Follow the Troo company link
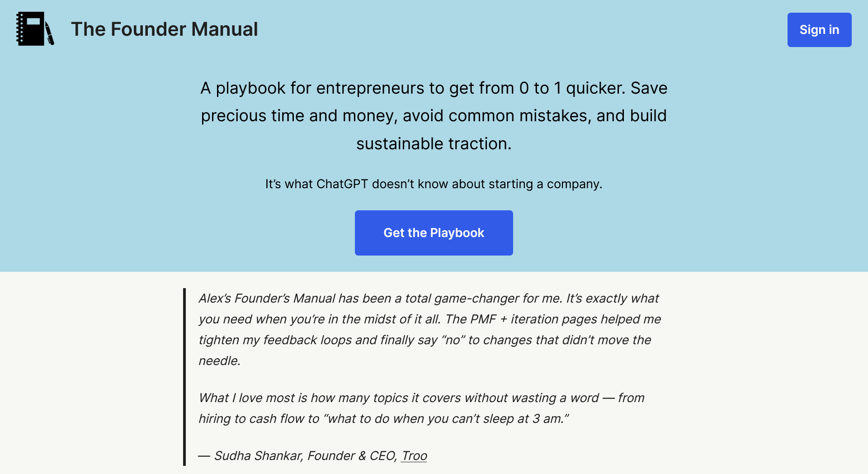The height and width of the screenshot is (474, 868). (414, 456)
